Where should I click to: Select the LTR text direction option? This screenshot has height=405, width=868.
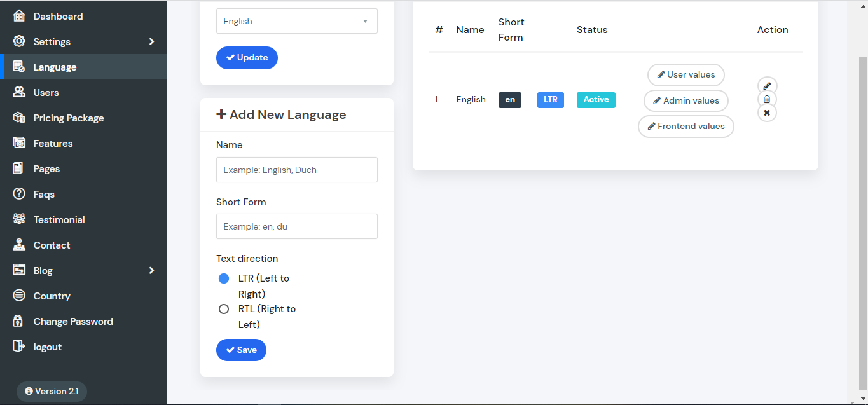[x=224, y=278]
